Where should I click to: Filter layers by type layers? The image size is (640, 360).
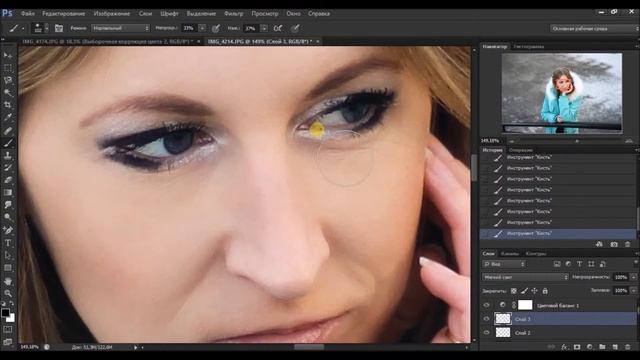(580, 264)
